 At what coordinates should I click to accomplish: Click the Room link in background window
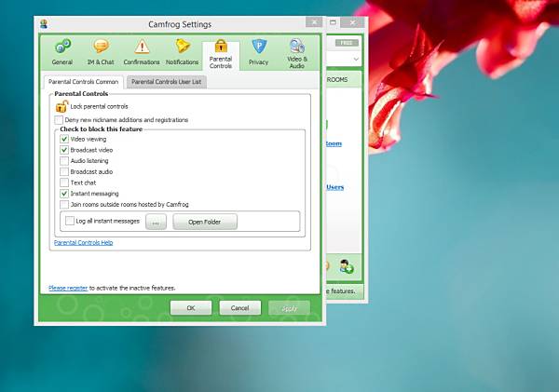tap(334, 143)
